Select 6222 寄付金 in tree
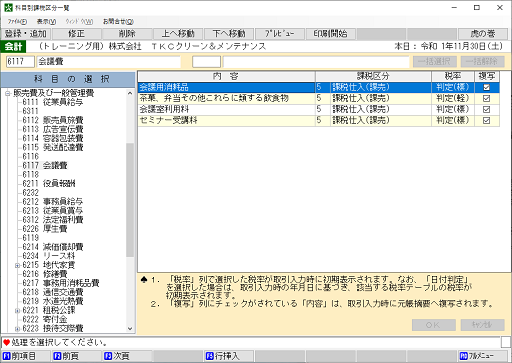Viewport: 512px width, 363px height. click(45, 319)
